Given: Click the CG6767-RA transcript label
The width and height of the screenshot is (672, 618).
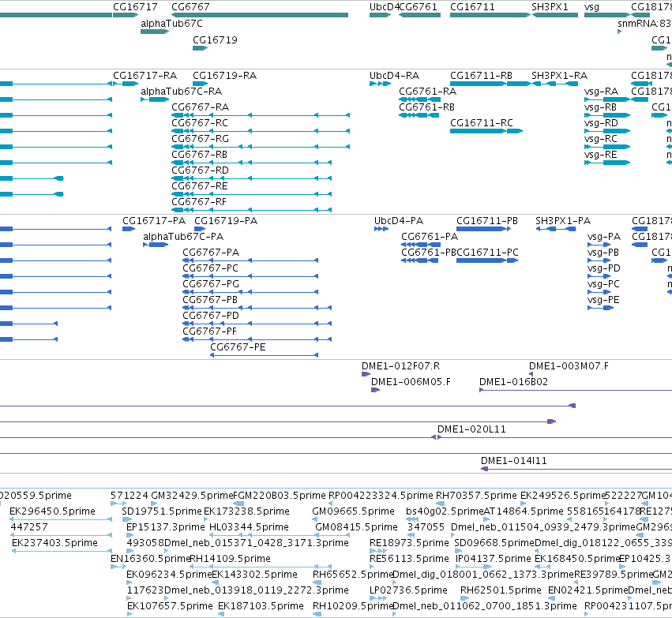Looking at the screenshot, I should click(x=200, y=107).
